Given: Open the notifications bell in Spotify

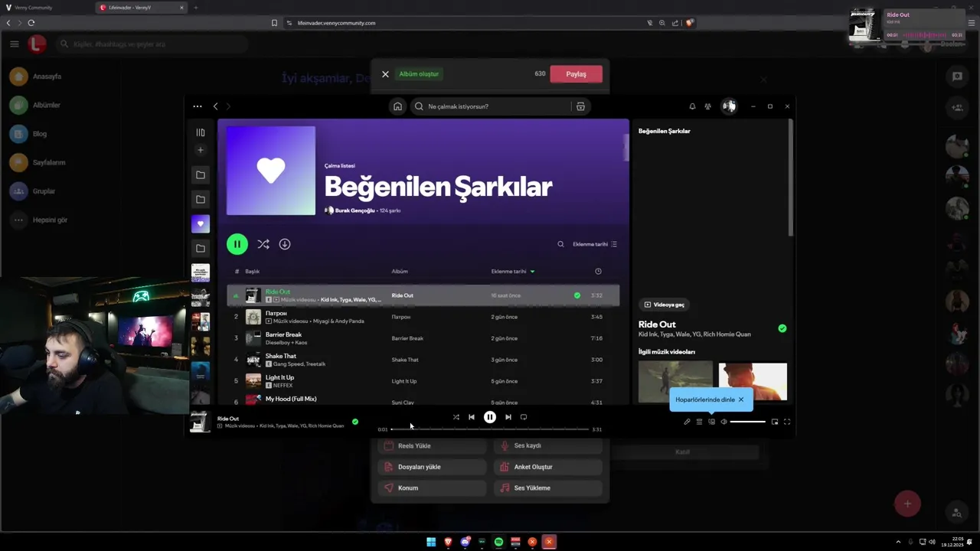Looking at the screenshot, I should pyautogui.click(x=692, y=106).
